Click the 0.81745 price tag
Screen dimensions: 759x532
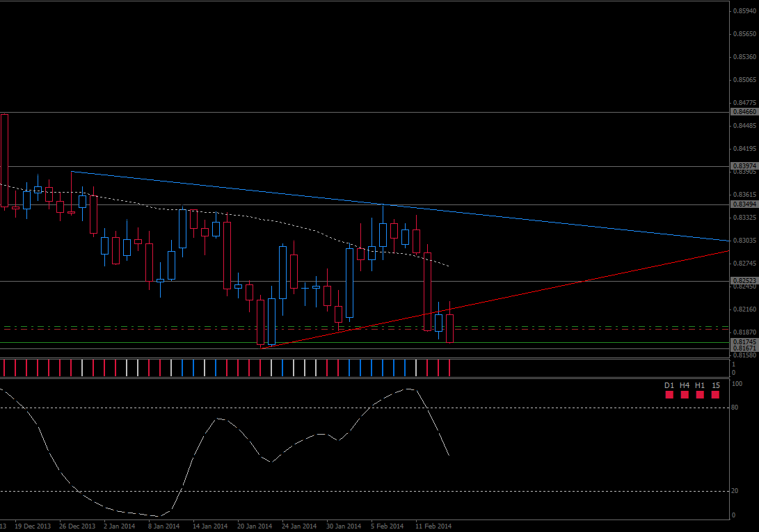(x=744, y=341)
